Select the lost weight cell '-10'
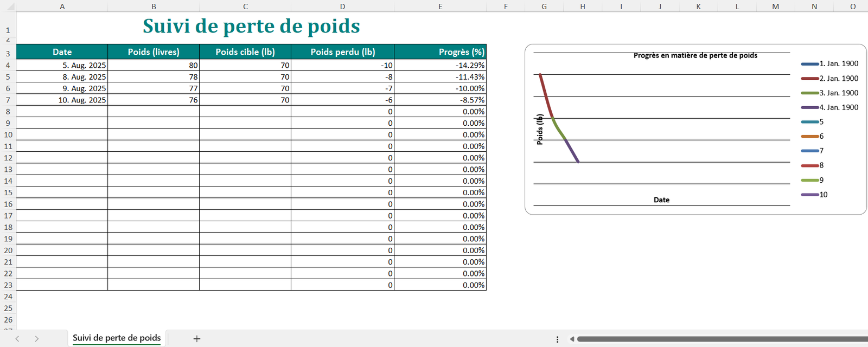 [x=342, y=65]
